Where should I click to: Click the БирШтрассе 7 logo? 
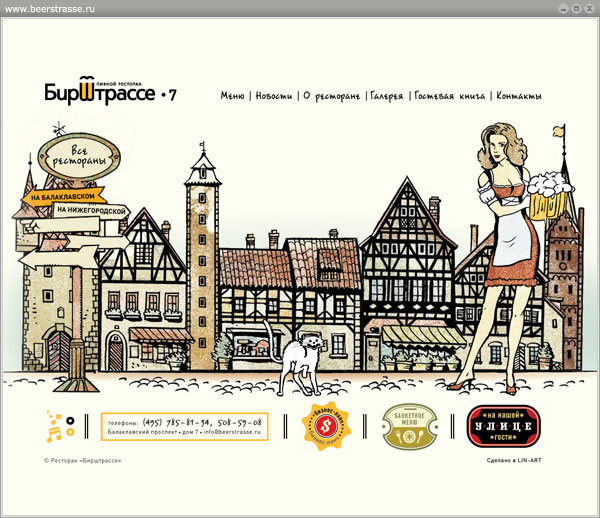pos(110,91)
